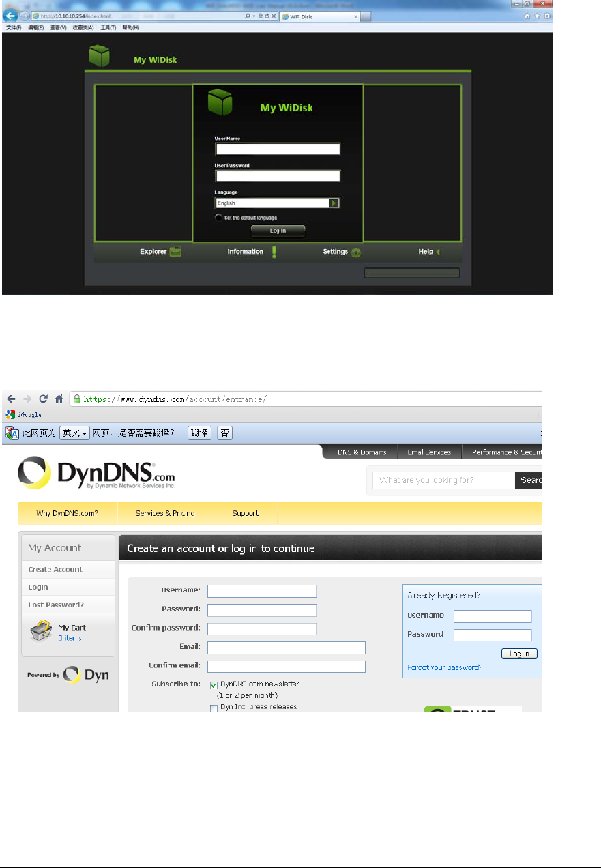
Task: Click WiDisk User Name field
Action: (x=278, y=149)
